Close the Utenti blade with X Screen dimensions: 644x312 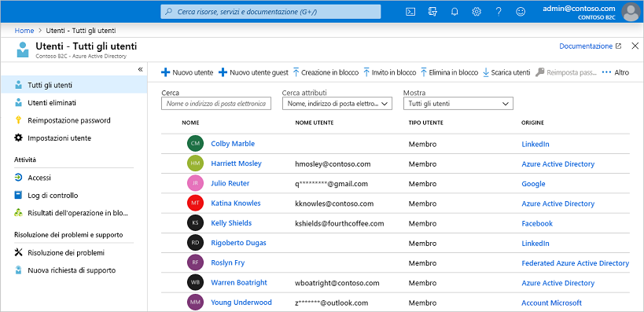(635, 46)
